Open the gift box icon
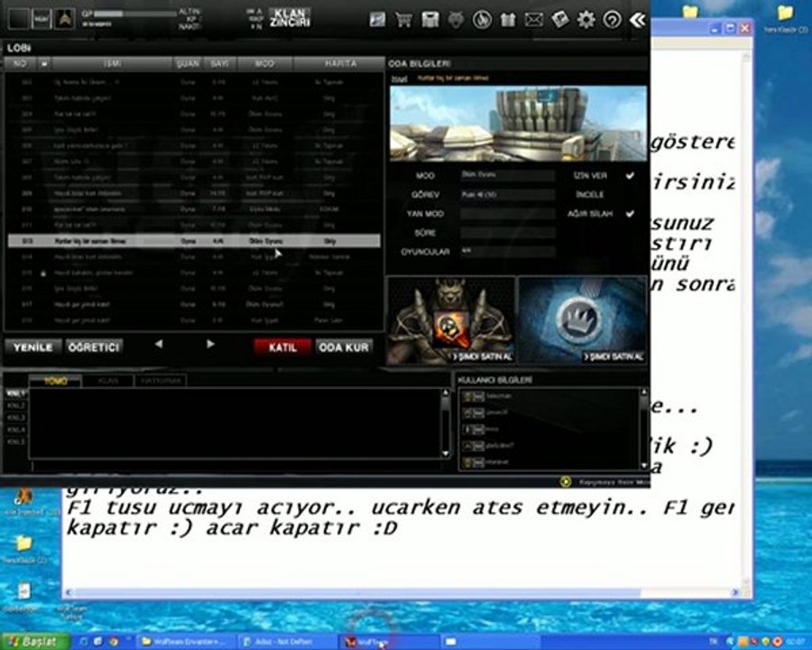Viewport: 812px width, 650px height. 507,20
